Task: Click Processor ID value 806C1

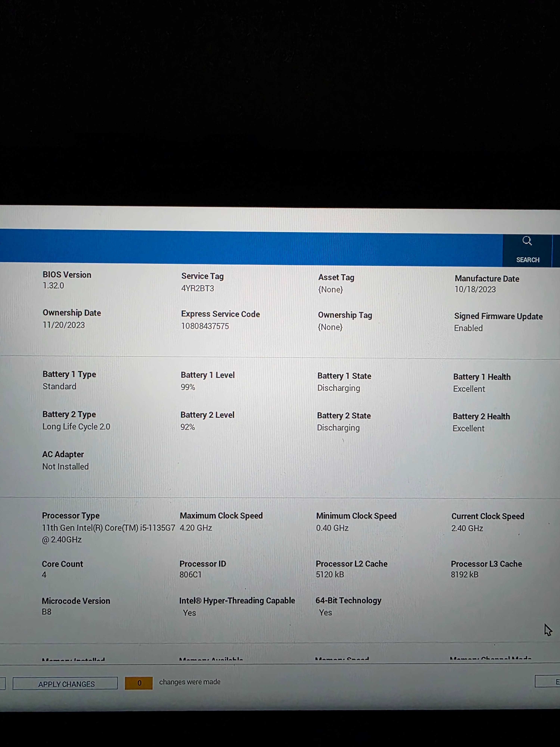Action: [x=190, y=575]
